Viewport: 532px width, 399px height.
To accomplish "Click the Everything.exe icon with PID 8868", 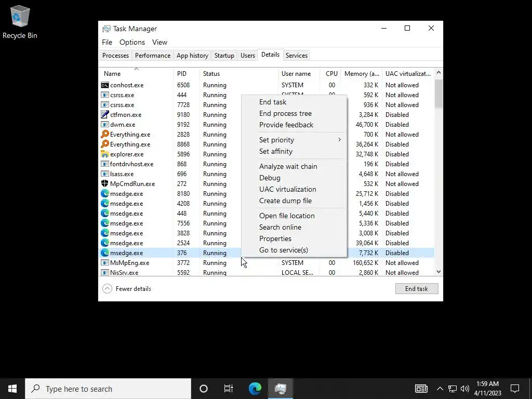I will point(105,144).
